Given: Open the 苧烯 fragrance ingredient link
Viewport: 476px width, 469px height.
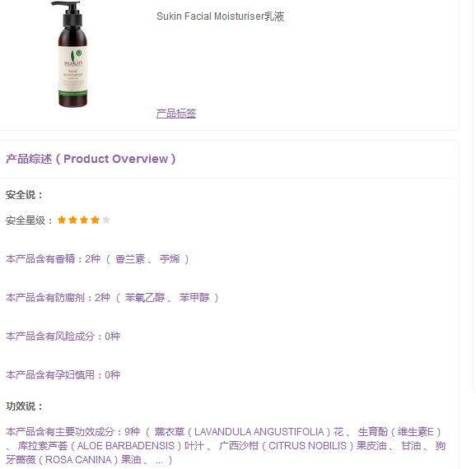Looking at the screenshot, I should point(170,259).
